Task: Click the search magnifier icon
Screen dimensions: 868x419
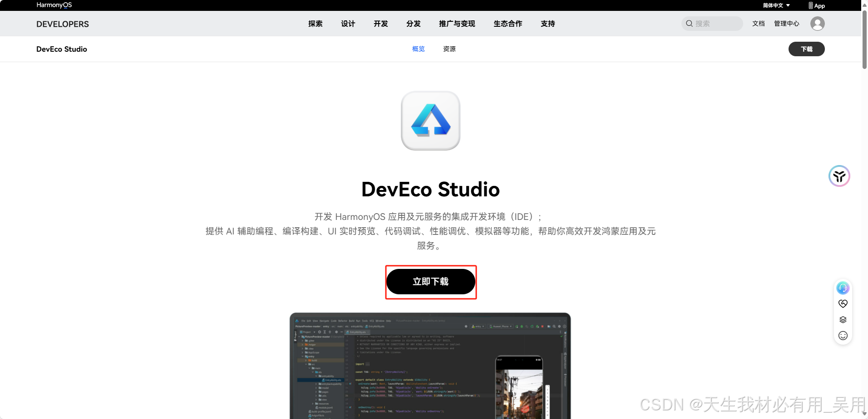Action: click(x=689, y=24)
